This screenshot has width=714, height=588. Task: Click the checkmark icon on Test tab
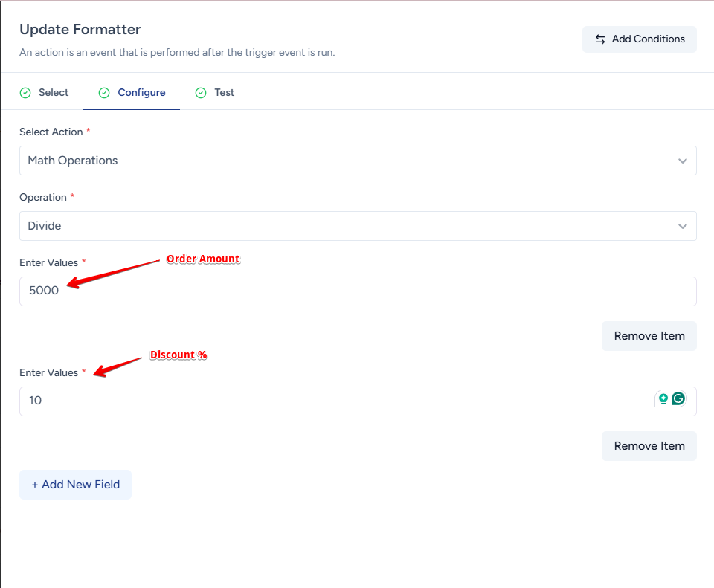[x=201, y=93]
